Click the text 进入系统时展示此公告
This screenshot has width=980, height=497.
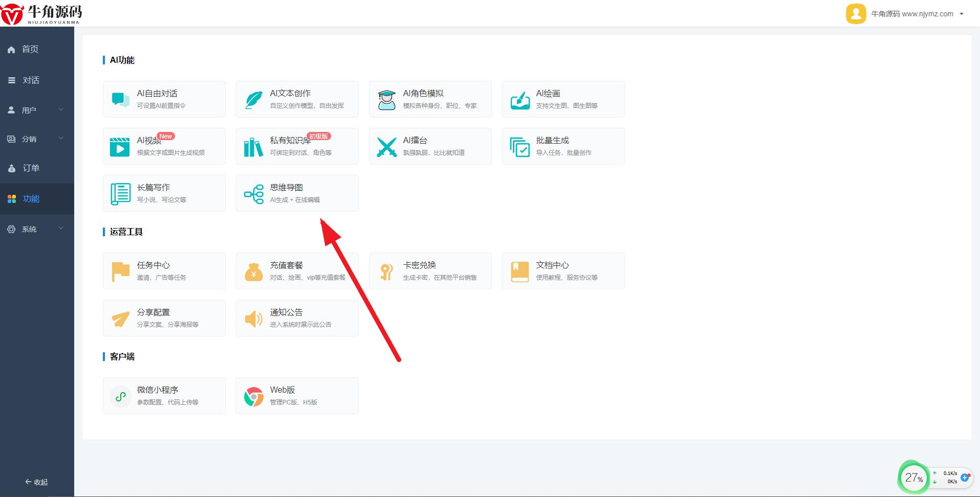coord(301,325)
